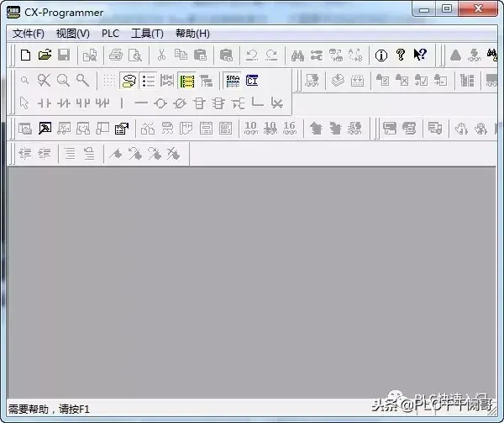Viewport: 504px width, 423px height.
Task: Click the Save floppy disk icon
Action: 64,55
